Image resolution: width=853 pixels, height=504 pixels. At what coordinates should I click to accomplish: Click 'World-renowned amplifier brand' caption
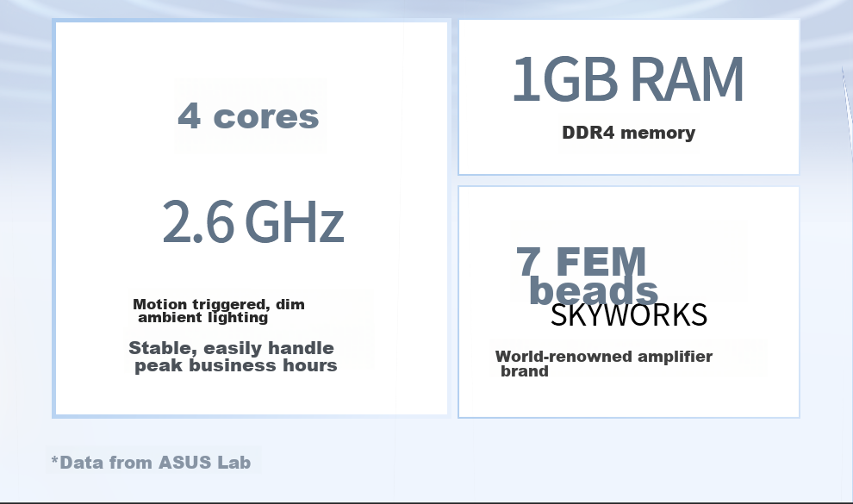click(604, 364)
